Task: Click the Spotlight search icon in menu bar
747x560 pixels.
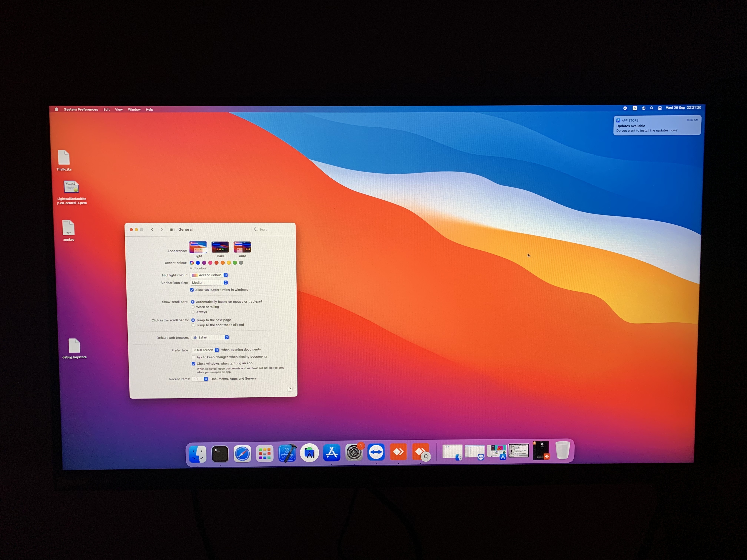Action: point(651,108)
